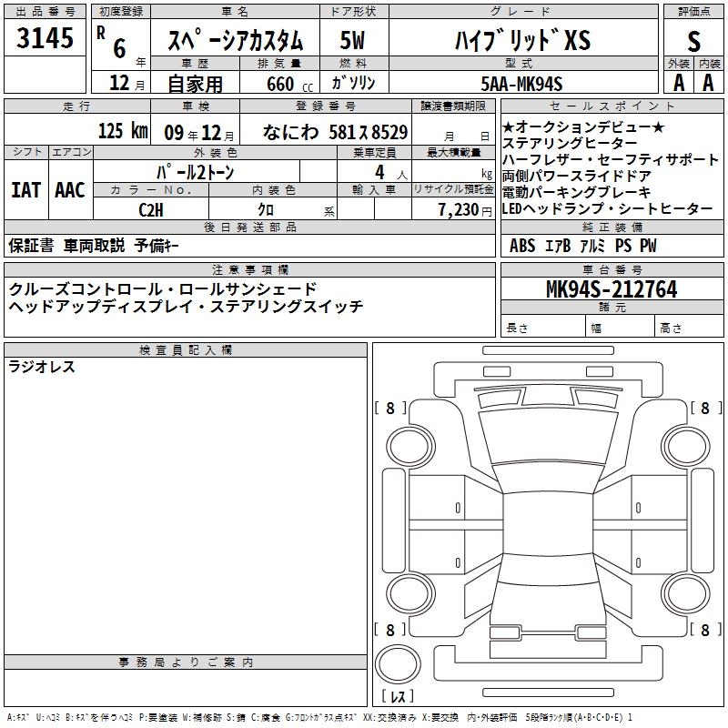The height and width of the screenshot is (728, 728).
Task: Select recycle deposit 7,230円
Action: point(465,210)
